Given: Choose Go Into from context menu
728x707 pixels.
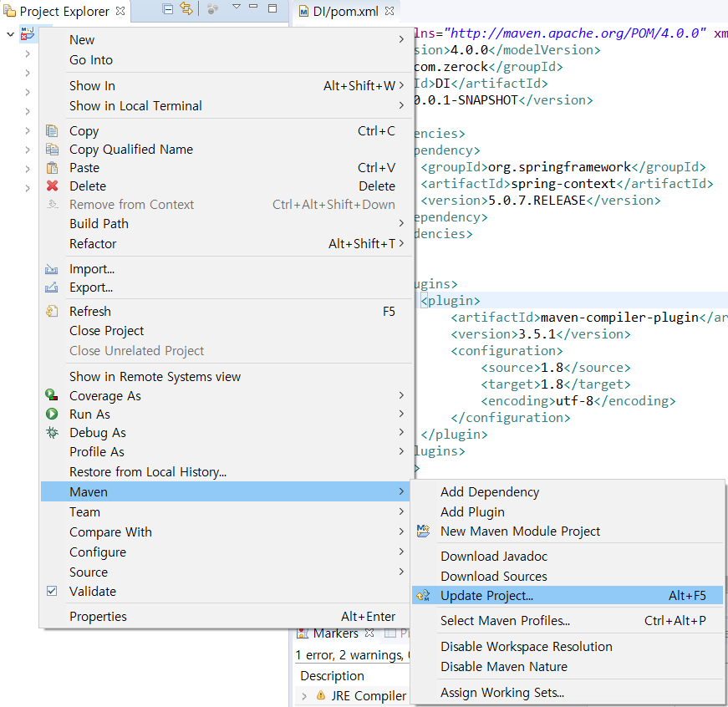Looking at the screenshot, I should click(227, 60).
